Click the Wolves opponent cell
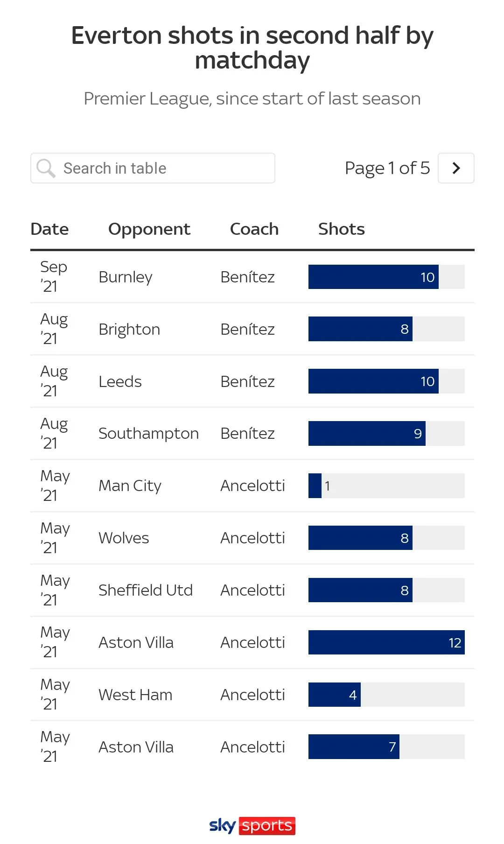504x844 pixels. pos(124,538)
